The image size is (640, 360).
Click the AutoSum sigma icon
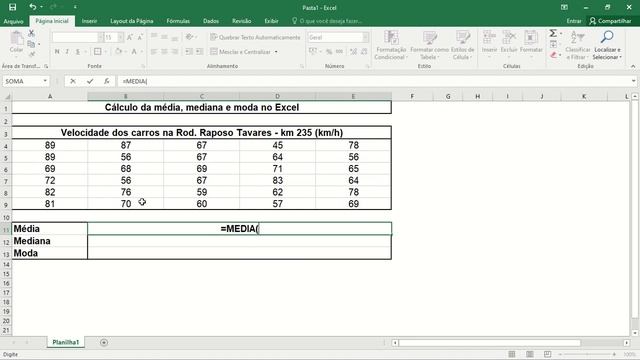point(553,33)
